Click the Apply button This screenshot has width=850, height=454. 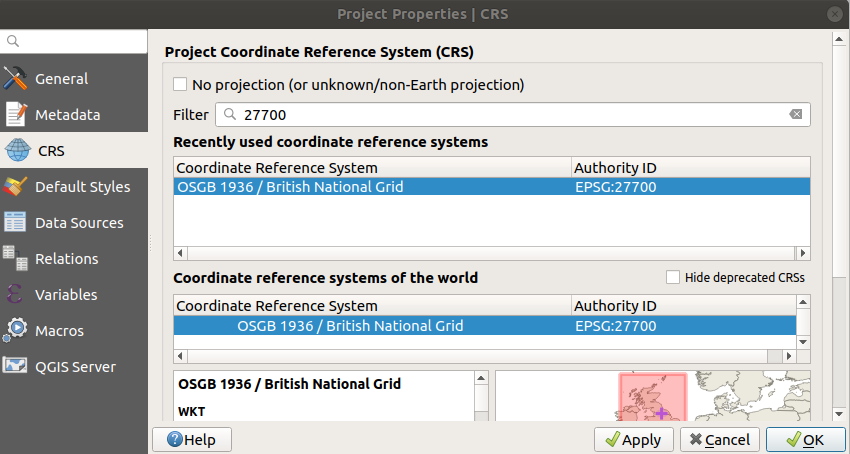pyautogui.click(x=634, y=439)
